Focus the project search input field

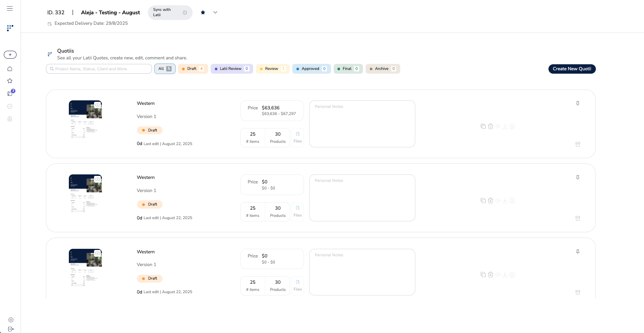click(x=99, y=69)
